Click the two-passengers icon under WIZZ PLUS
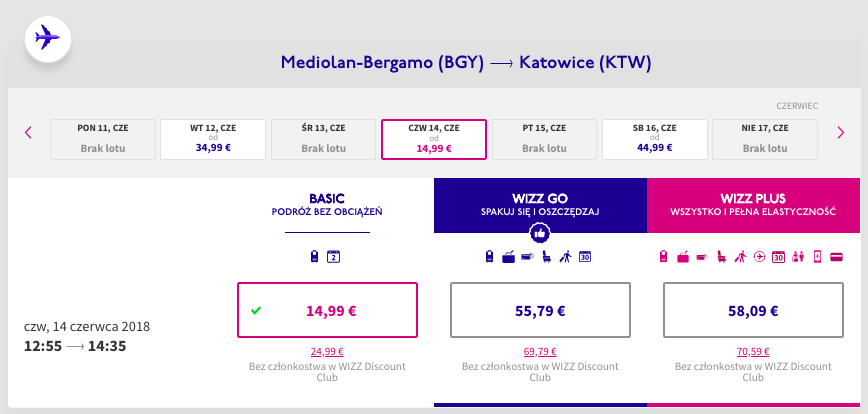 [x=796, y=257]
